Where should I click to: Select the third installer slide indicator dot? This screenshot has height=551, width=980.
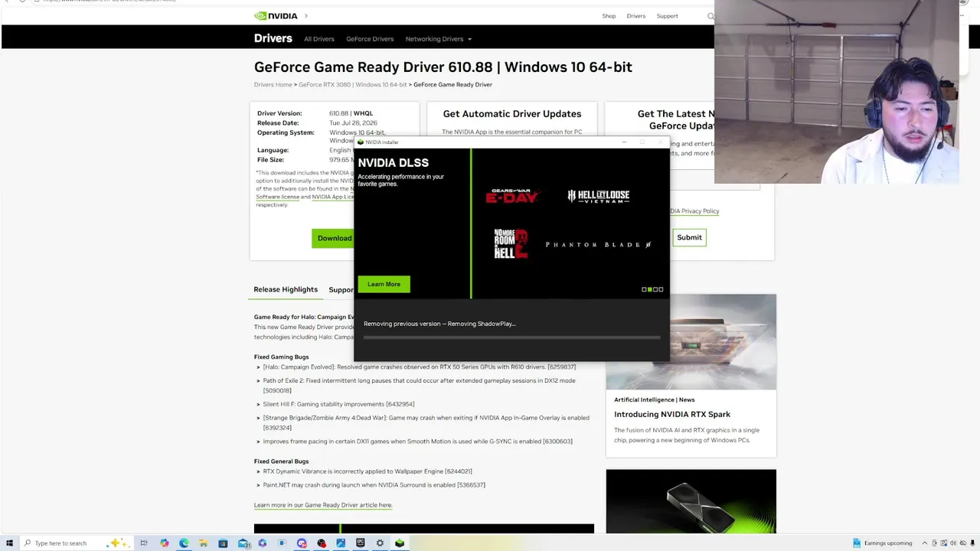click(x=655, y=289)
